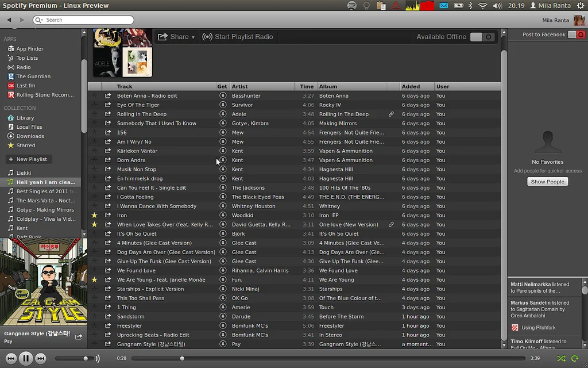Open Top Lists in the sidebar
This screenshot has width=588, height=368.
23,58
